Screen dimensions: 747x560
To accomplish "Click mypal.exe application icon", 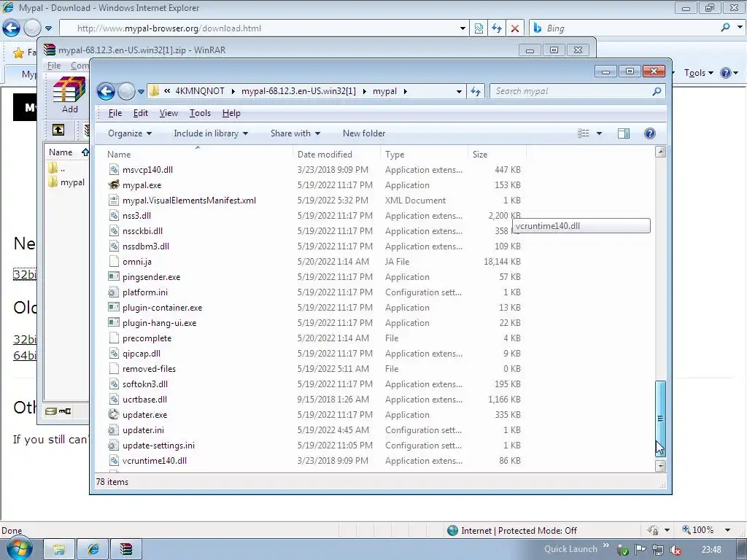I will (113, 184).
